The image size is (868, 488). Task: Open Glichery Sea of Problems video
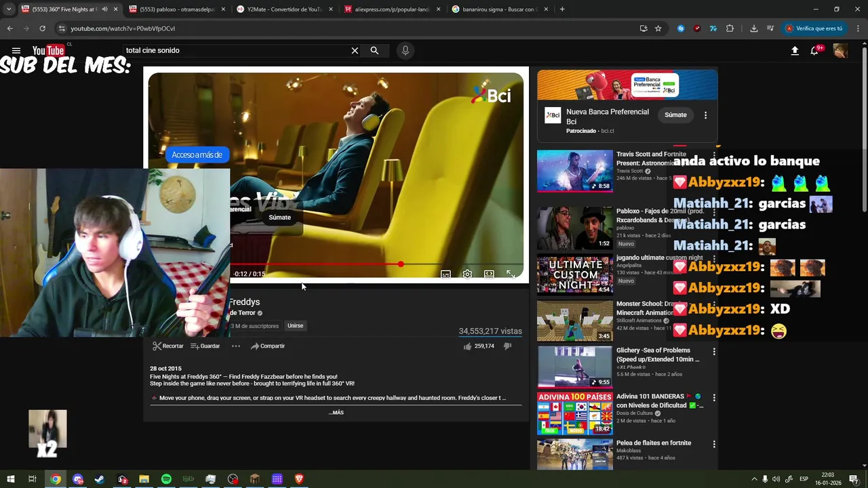[575, 367]
